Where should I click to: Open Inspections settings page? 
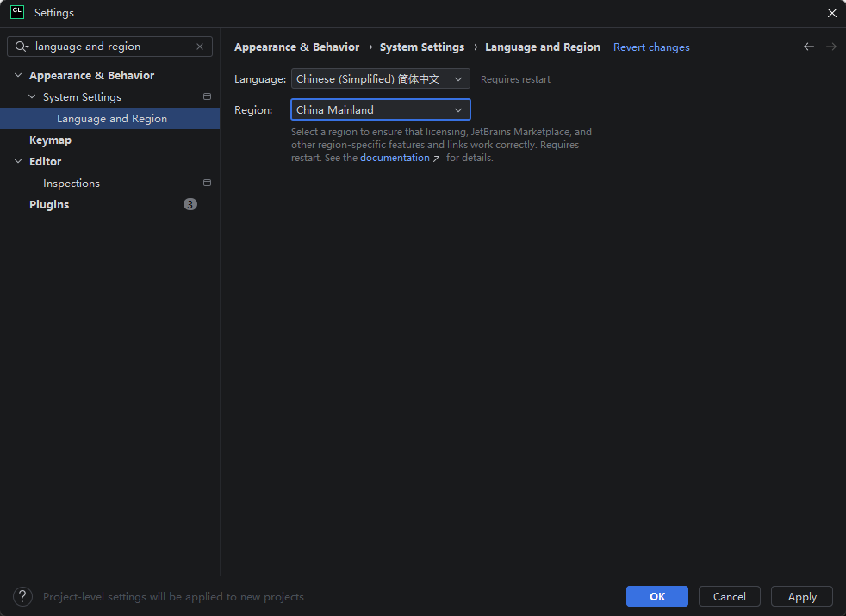click(x=72, y=184)
